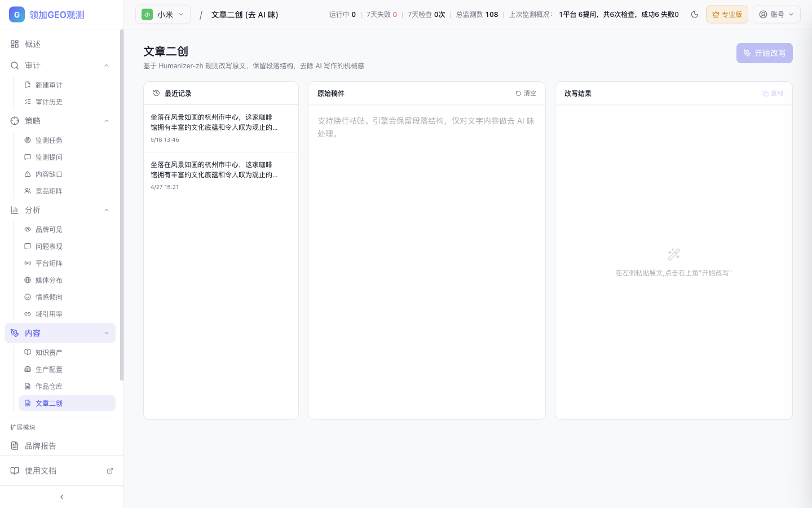
Task: Click the 内容 pen icon
Action: pos(15,333)
